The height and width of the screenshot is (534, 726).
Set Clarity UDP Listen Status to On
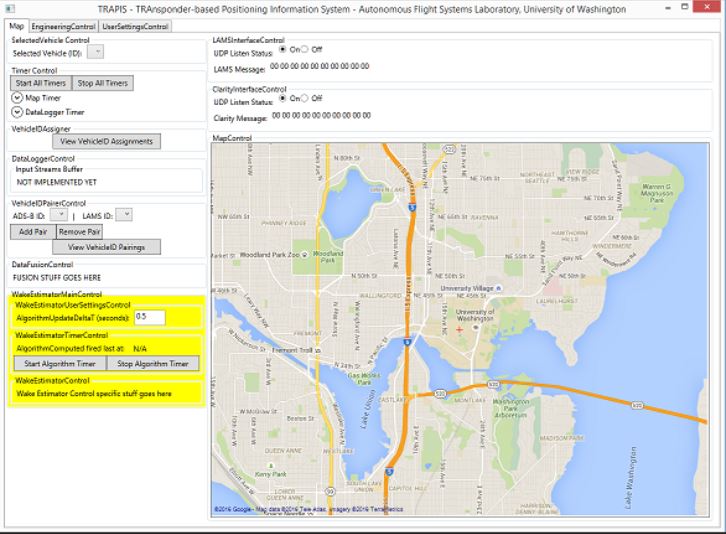click(282, 98)
